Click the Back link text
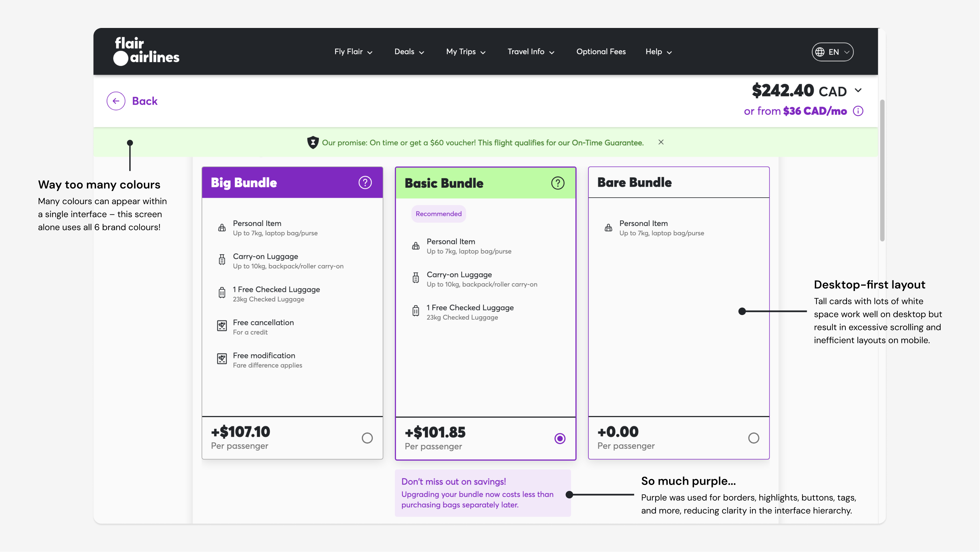The height and width of the screenshot is (552, 980). pos(145,101)
